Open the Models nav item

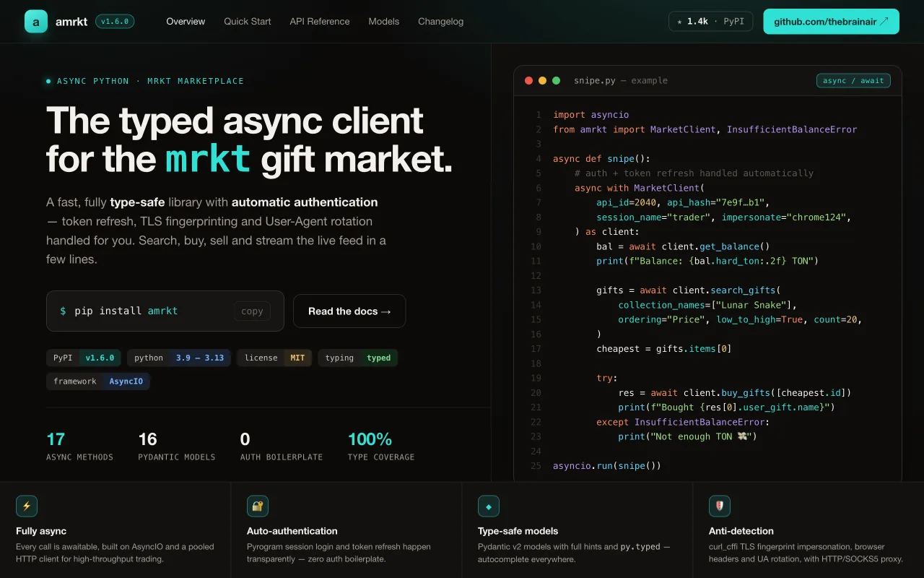[383, 22]
